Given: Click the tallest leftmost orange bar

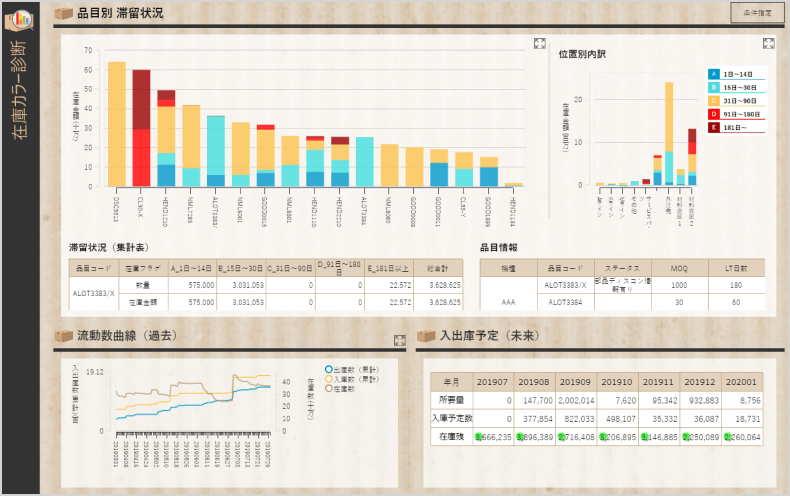Looking at the screenshot, I should pyautogui.click(x=117, y=123).
